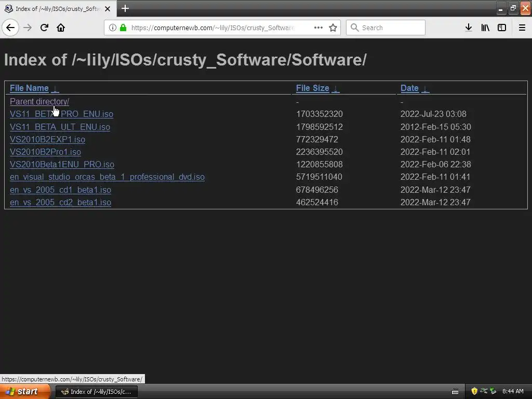Click in the Search box
Viewport: 532px width, 399px height.
(x=385, y=28)
